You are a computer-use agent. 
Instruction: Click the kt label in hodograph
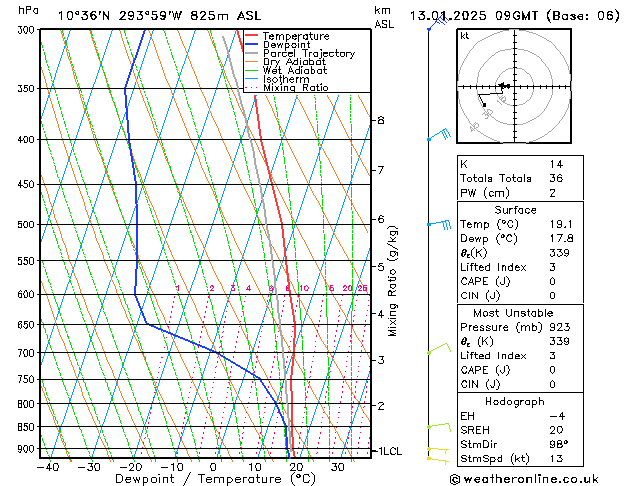pyautogui.click(x=465, y=36)
